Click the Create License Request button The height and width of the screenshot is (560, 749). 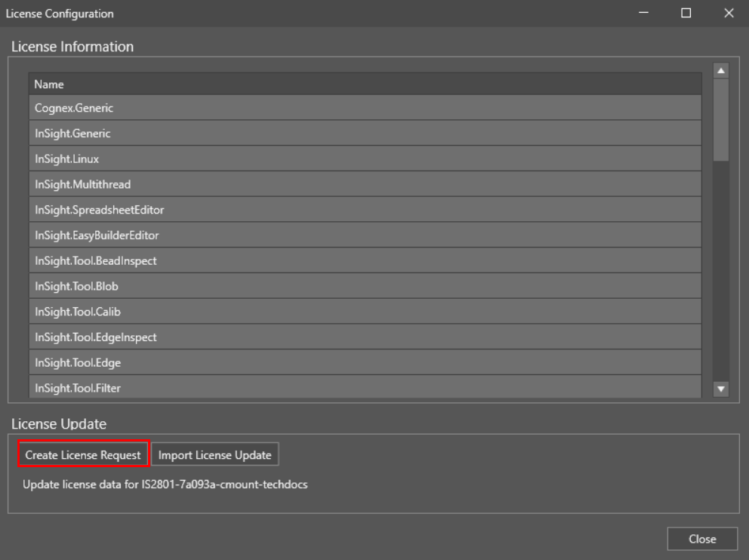83,455
